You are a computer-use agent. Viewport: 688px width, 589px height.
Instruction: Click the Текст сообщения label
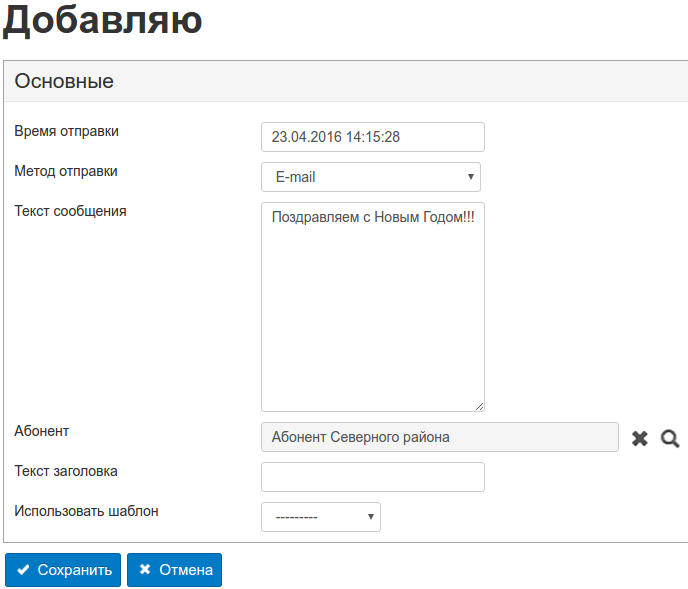[70, 211]
